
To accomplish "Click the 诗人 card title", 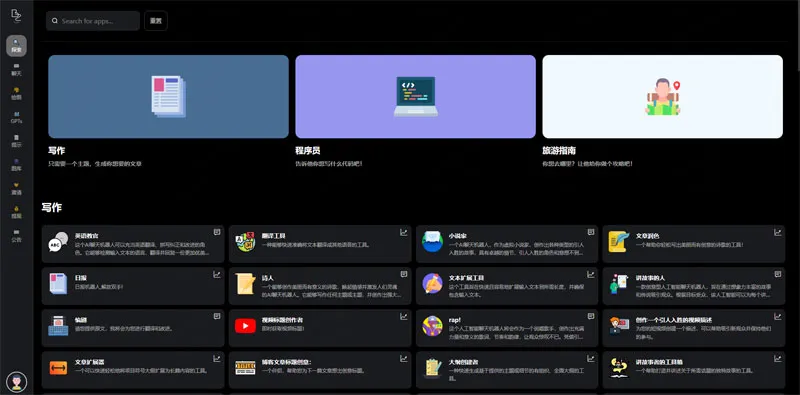I will pyautogui.click(x=268, y=278).
